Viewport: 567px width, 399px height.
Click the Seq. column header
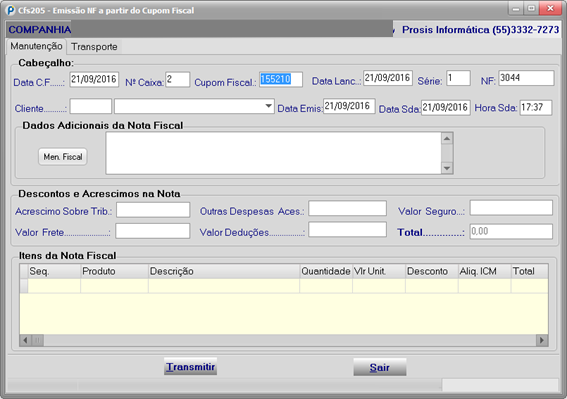(x=54, y=271)
